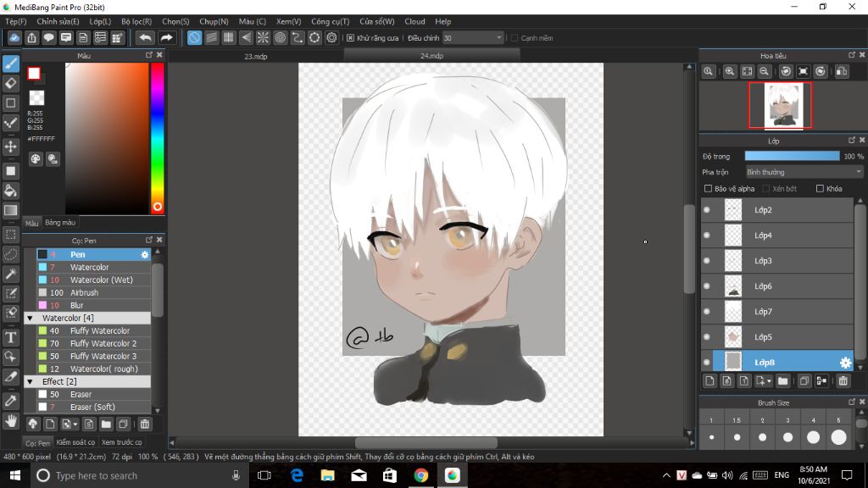Open Lớp8 layer settings gear
This screenshot has width=868, height=488.
(845, 363)
